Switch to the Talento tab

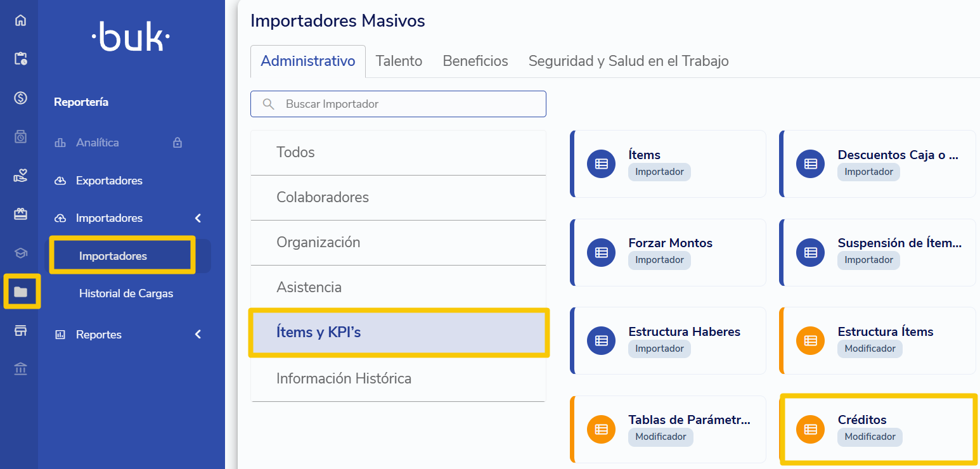(x=399, y=61)
